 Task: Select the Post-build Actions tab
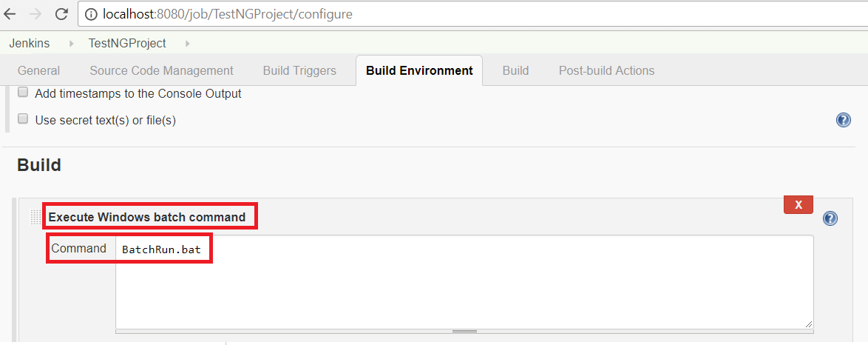click(x=607, y=70)
